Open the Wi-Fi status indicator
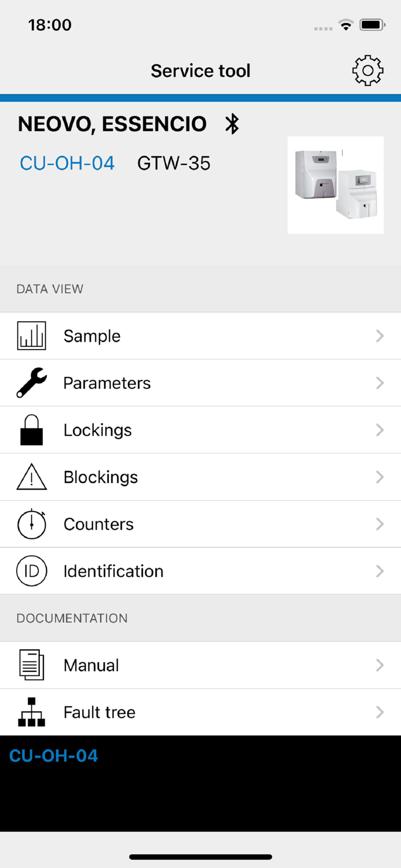401x868 pixels. 345,24
